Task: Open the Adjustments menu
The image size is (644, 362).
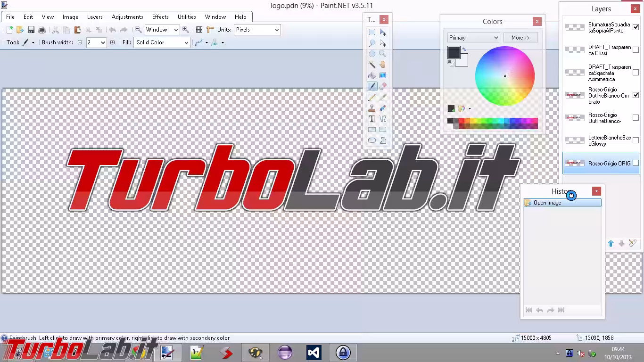Action: 127,16
